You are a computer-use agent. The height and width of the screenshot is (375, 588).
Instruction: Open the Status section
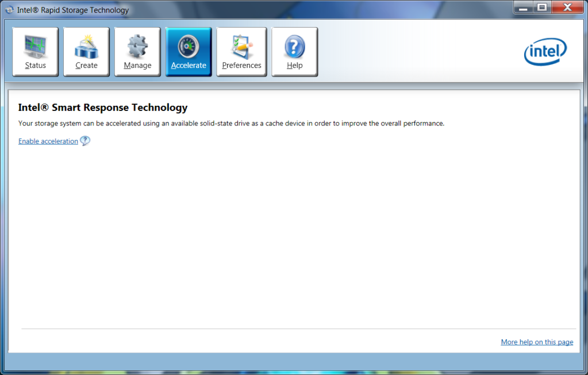pyautogui.click(x=35, y=52)
